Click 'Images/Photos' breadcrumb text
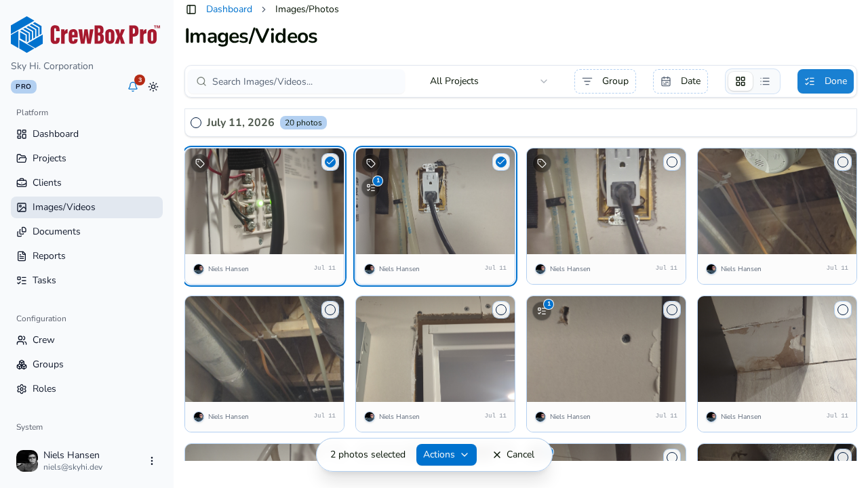This screenshot has height=488, width=868. coord(307,9)
